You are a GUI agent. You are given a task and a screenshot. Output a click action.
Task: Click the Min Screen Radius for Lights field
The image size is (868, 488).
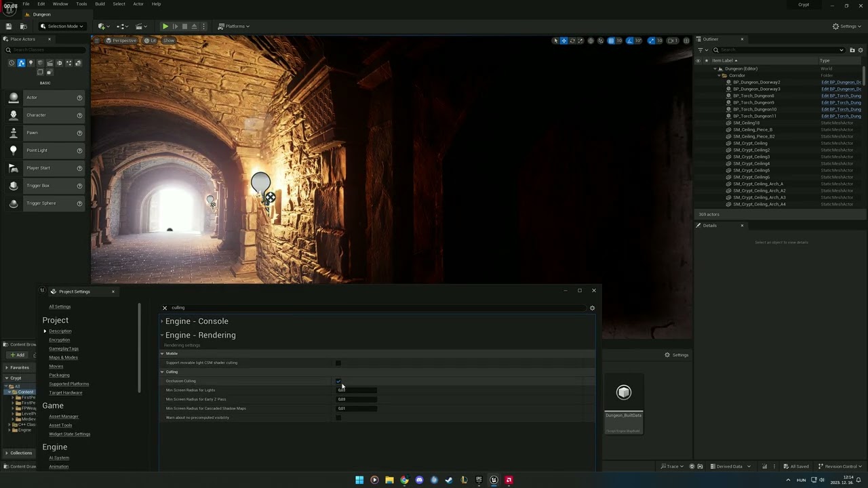357,390
